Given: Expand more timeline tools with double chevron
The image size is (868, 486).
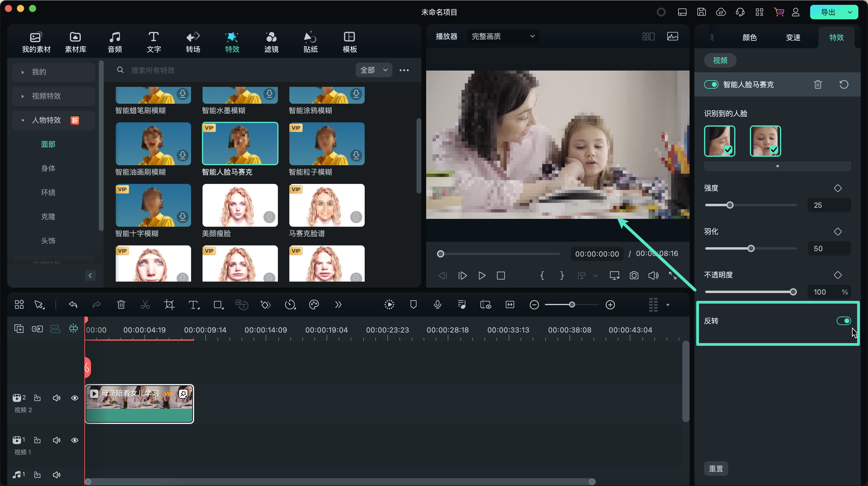Looking at the screenshot, I should pyautogui.click(x=338, y=305).
